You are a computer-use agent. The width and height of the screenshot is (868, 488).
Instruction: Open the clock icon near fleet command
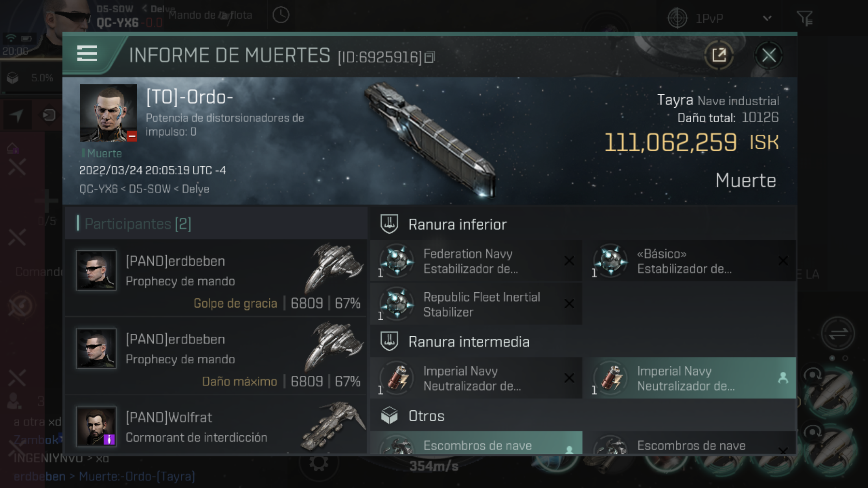pos(281,15)
